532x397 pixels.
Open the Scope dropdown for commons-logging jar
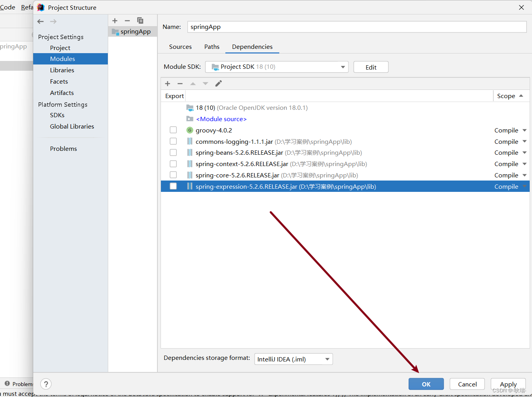click(525, 141)
